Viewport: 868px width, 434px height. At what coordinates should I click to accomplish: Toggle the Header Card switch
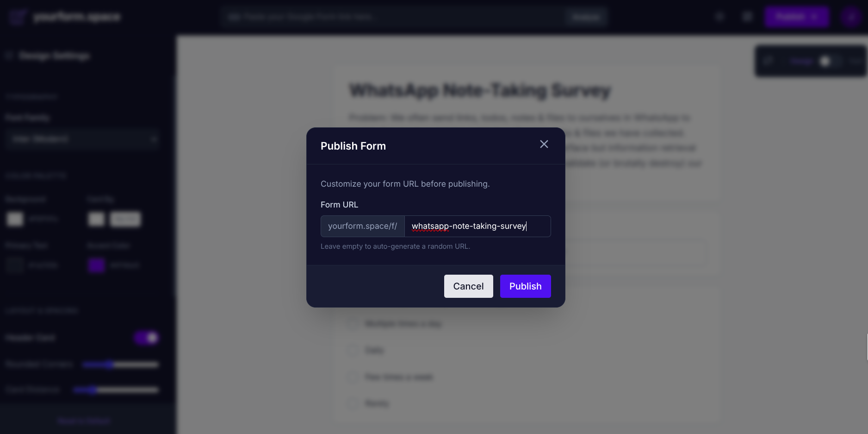click(146, 338)
